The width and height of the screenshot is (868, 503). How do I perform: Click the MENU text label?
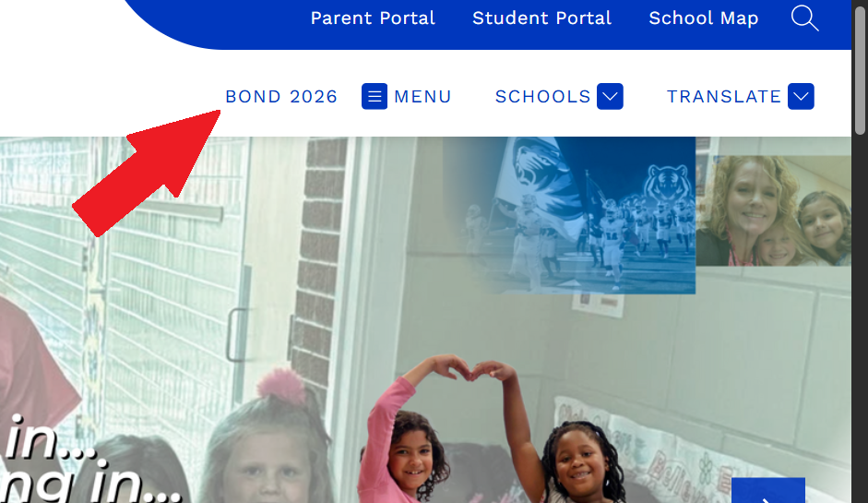[422, 96]
